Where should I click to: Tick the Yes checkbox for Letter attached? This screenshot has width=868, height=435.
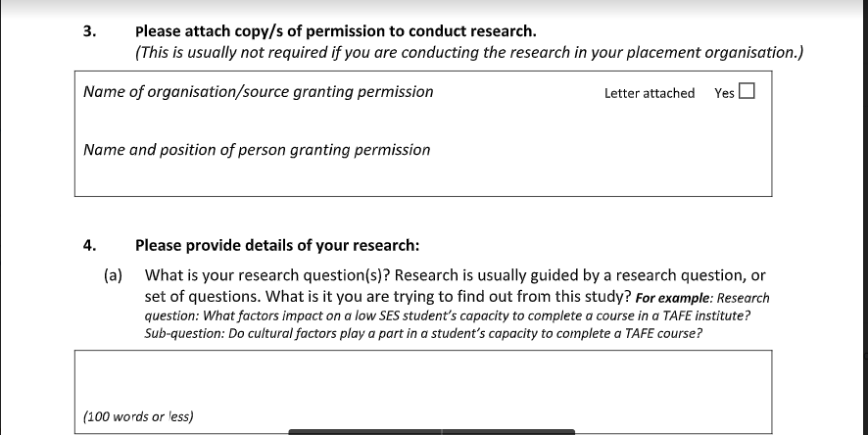(747, 91)
